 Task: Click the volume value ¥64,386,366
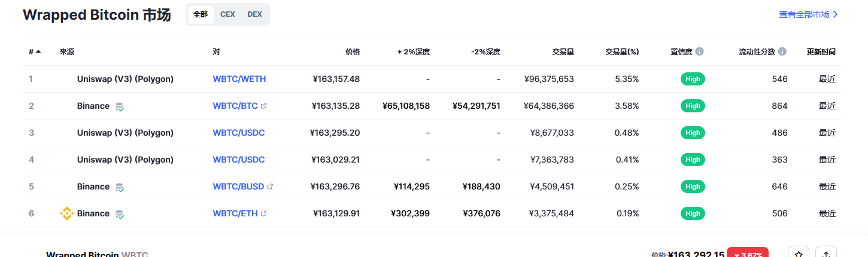[550, 106]
